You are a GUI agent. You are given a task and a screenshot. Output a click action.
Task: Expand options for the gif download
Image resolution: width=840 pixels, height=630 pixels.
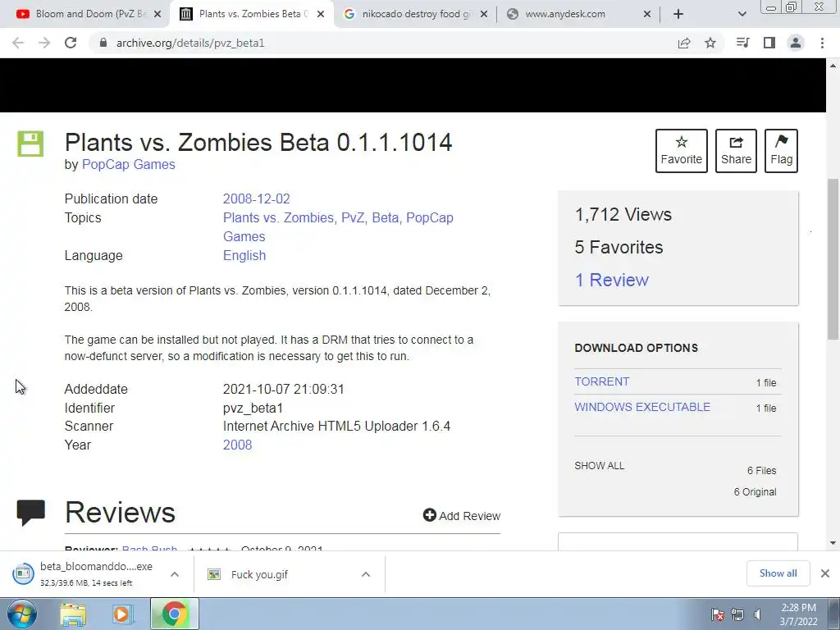point(366,574)
